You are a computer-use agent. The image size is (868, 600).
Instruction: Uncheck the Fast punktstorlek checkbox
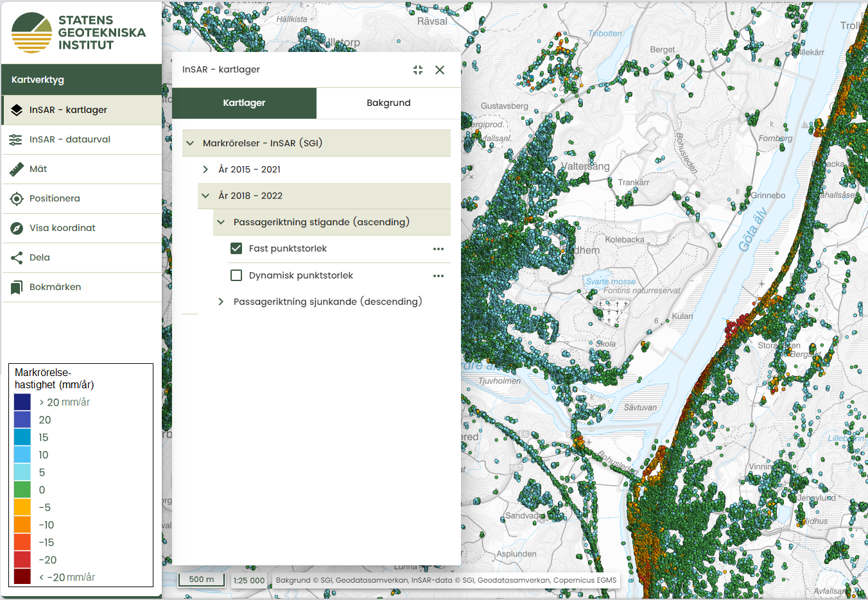(236, 248)
